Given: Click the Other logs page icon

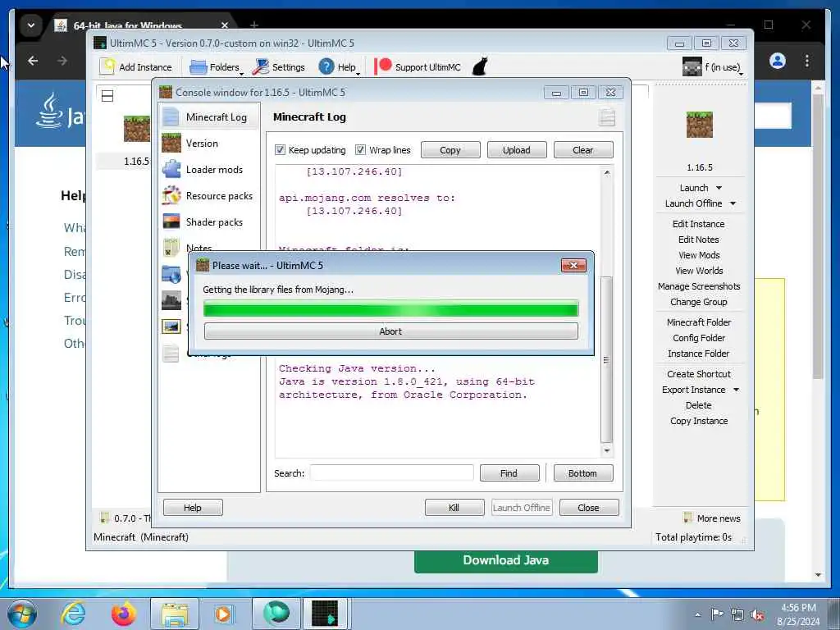Looking at the screenshot, I should point(171,353).
